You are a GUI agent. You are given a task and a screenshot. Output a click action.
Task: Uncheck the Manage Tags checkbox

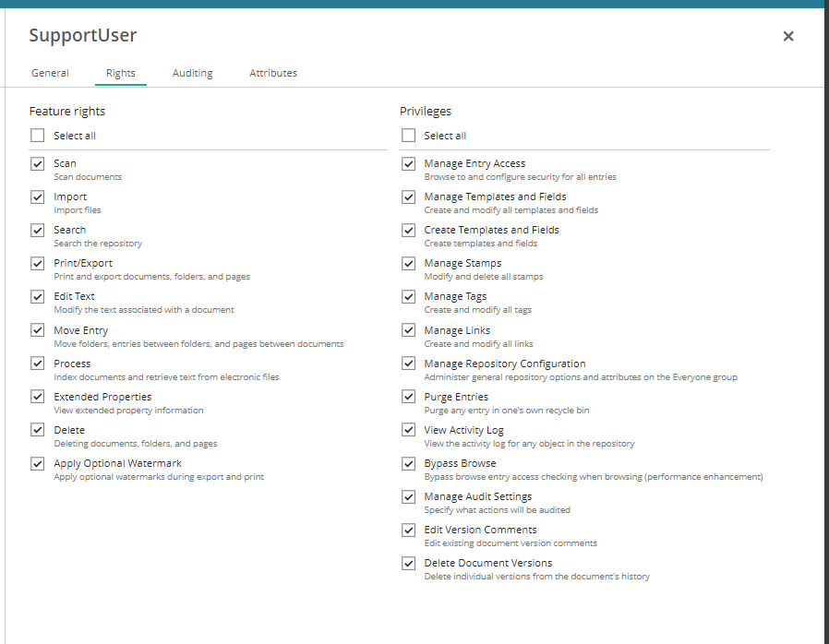pyautogui.click(x=408, y=296)
